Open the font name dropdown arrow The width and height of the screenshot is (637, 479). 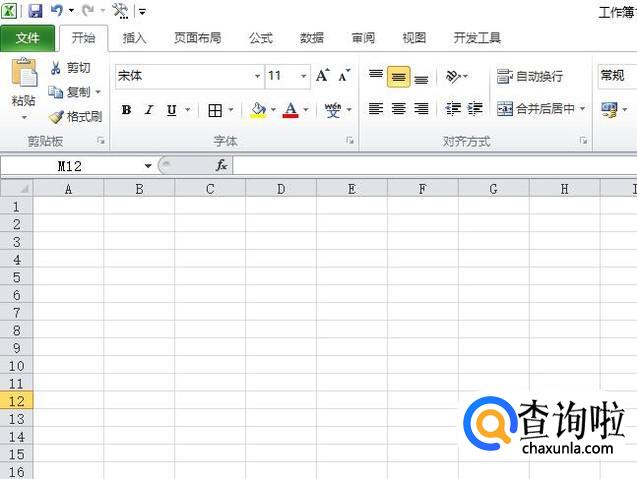click(x=258, y=76)
